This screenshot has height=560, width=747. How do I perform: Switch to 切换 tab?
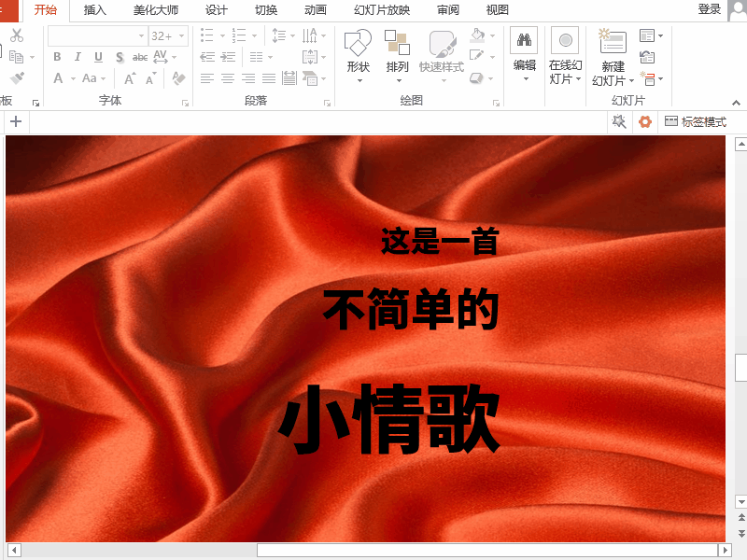click(x=266, y=10)
